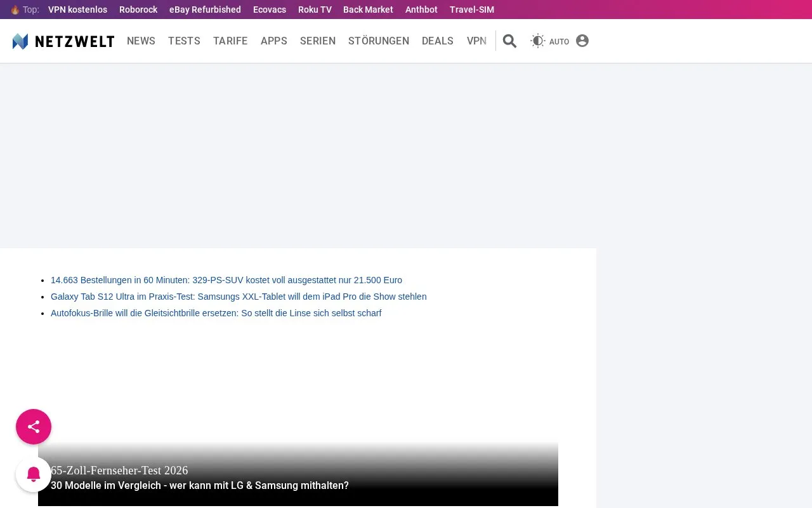This screenshot has width=812, height=508.
Task: Click the '30 Modelle im Vergleich' headline
Action: [x=200, y=486]
